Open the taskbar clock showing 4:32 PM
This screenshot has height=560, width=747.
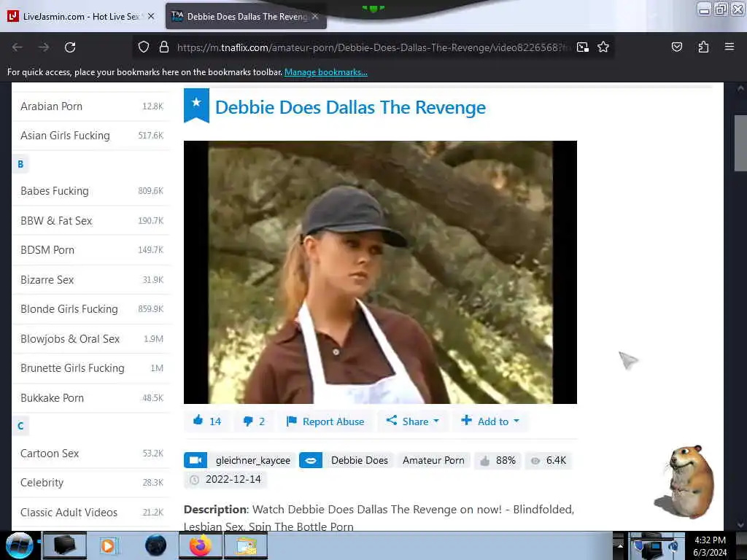[711, 545]
